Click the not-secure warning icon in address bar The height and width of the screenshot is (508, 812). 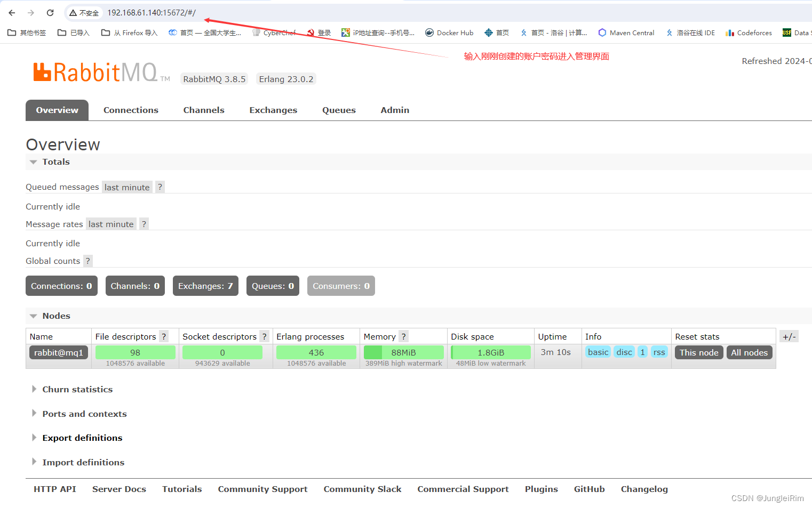[x=73, y=13]
